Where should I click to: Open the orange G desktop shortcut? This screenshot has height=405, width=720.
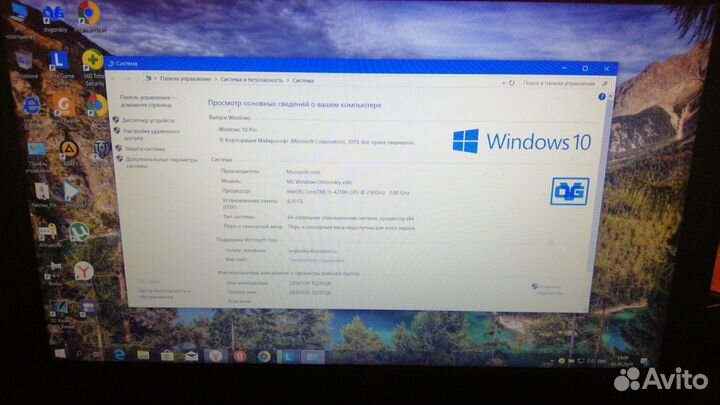64,109
